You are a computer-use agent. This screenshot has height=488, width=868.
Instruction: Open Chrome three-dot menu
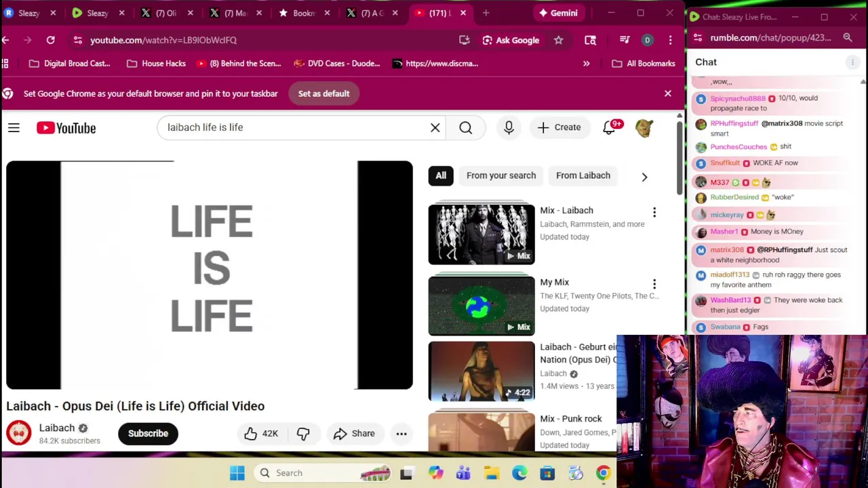[x=670, y=40]
